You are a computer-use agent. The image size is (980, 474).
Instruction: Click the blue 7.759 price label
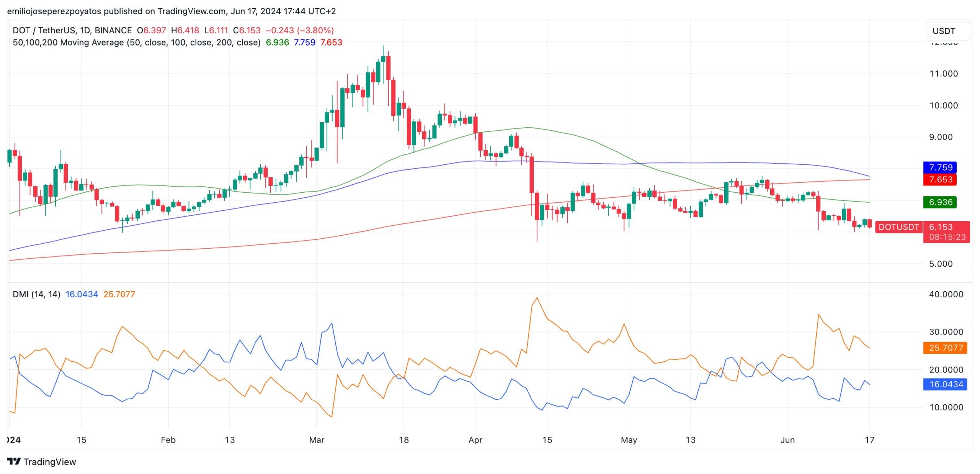click(940, 167)
